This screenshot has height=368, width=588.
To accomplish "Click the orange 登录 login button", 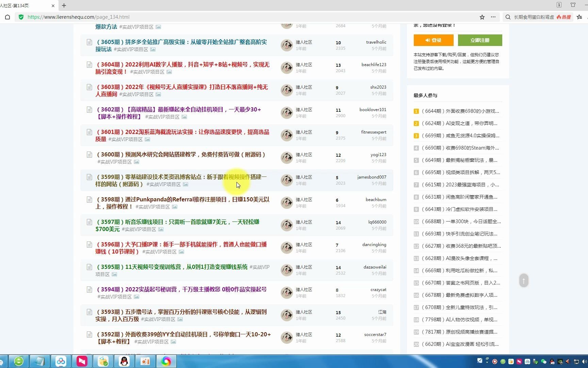I will [x=433, y=40].
